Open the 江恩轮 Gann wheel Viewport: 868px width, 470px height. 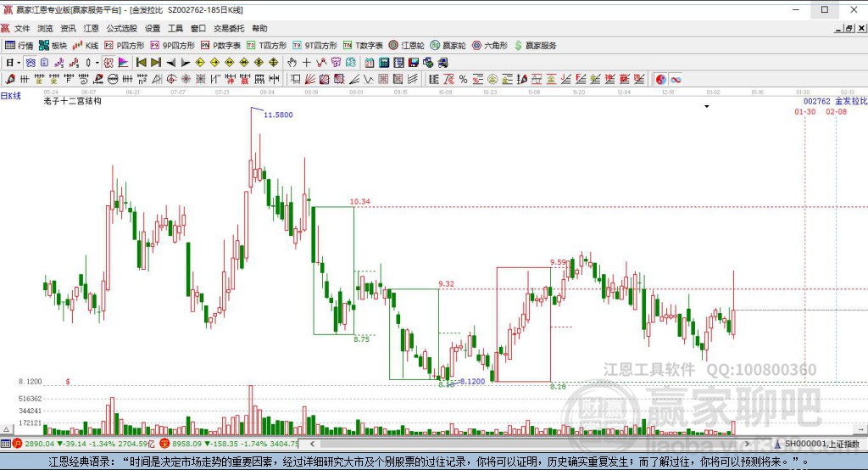(407, 46)
